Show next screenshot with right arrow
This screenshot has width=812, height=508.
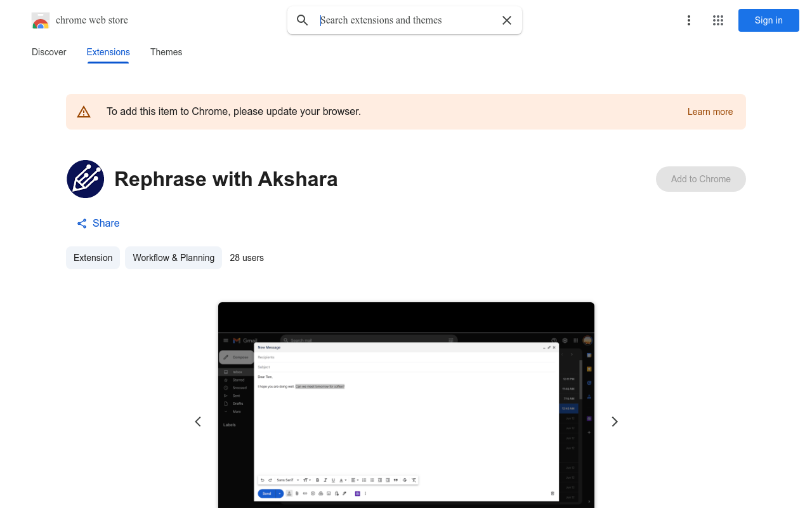pyautogui.click(x=614, y=422)
